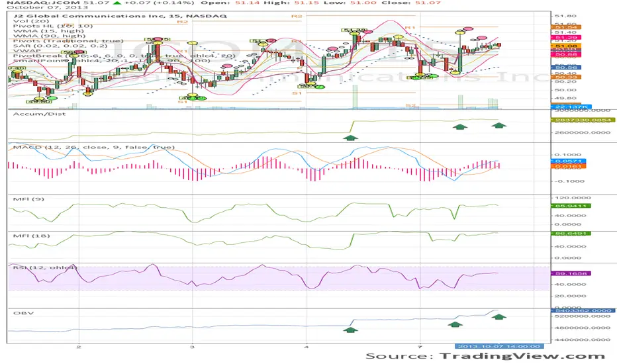617x364 pixels.
Task: Select the Pivots (Traditional, true) indicator label
Action: pos(68,41)
